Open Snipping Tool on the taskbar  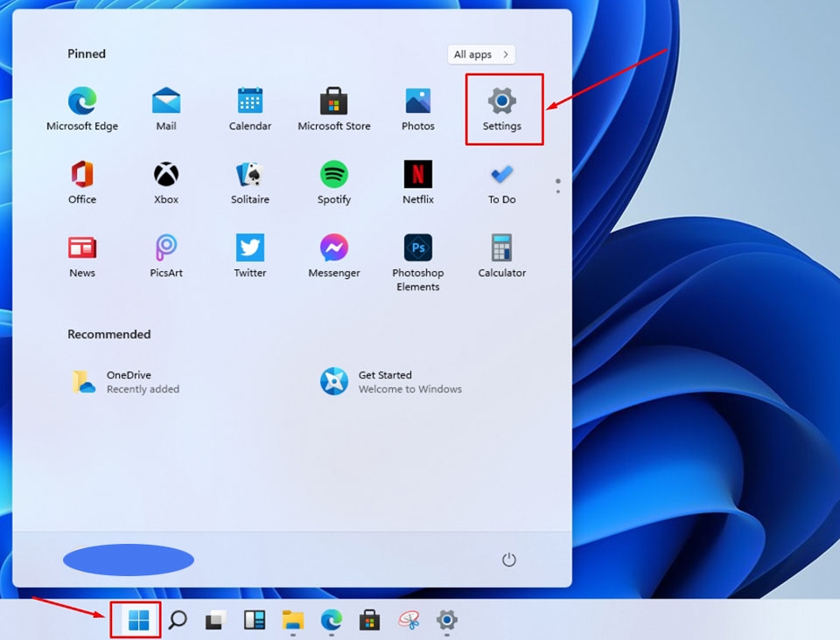pos(409,620)
